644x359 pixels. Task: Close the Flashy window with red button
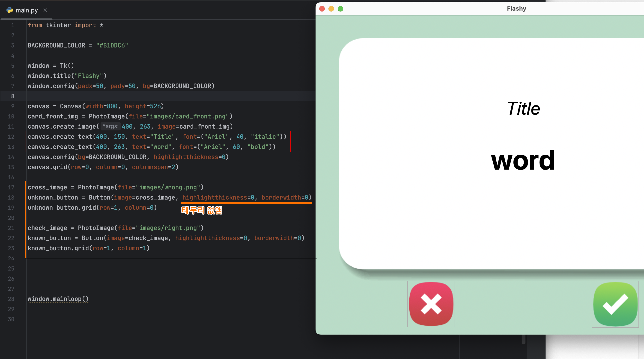(322, 9)
